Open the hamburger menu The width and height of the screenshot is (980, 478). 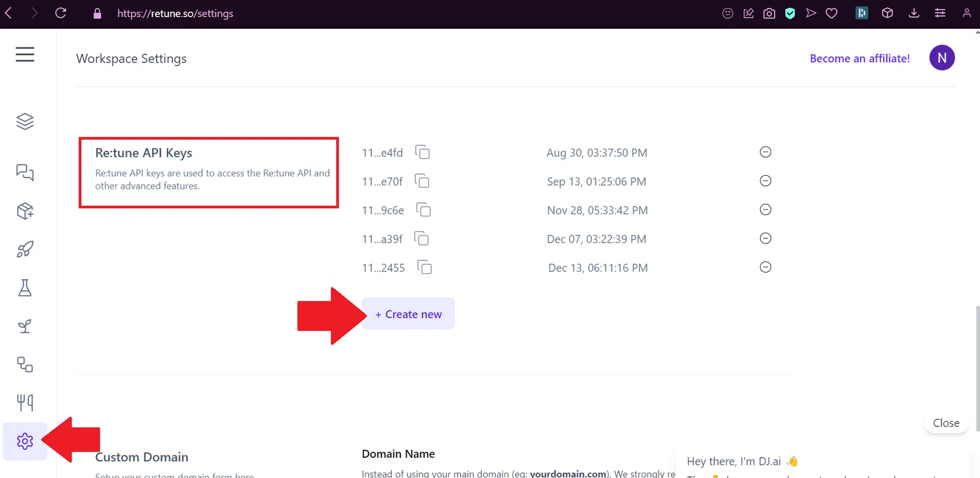25,55
